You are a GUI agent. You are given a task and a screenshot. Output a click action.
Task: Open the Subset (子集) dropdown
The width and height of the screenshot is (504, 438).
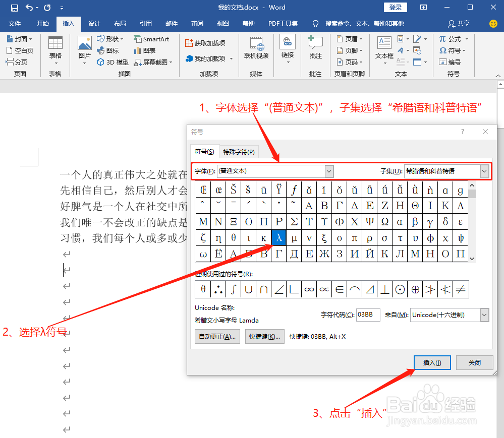484,171
